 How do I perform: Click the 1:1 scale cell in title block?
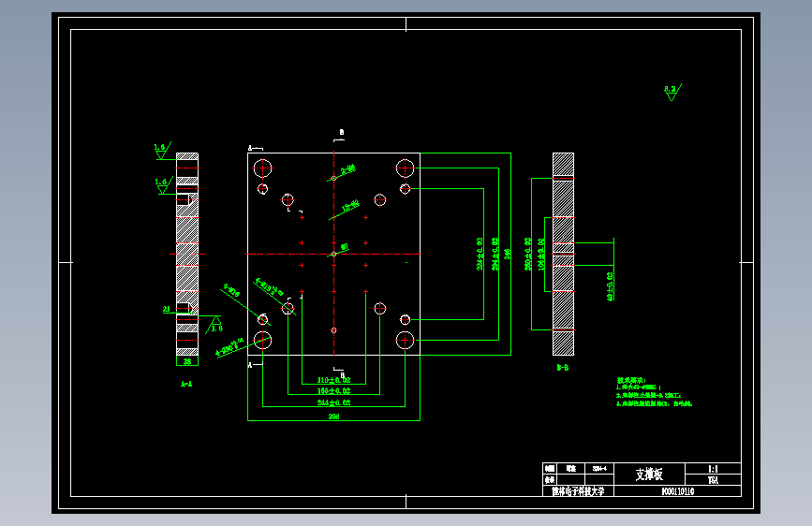(x=713, y=469)
